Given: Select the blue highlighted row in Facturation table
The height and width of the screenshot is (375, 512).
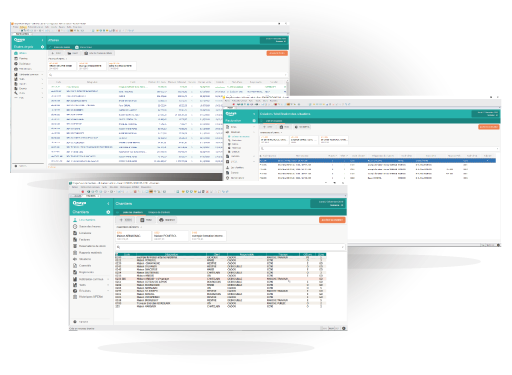Looking at the screenshot, I should (x=378, y=161).
